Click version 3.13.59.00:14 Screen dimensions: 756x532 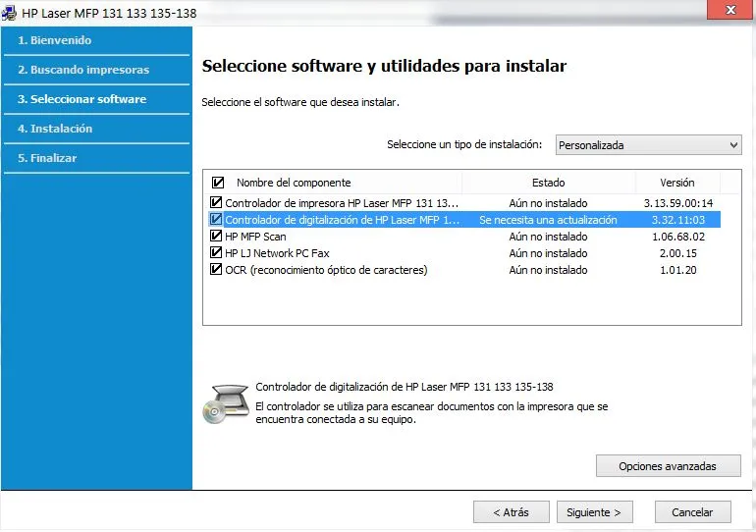click(x=678, y=203)
